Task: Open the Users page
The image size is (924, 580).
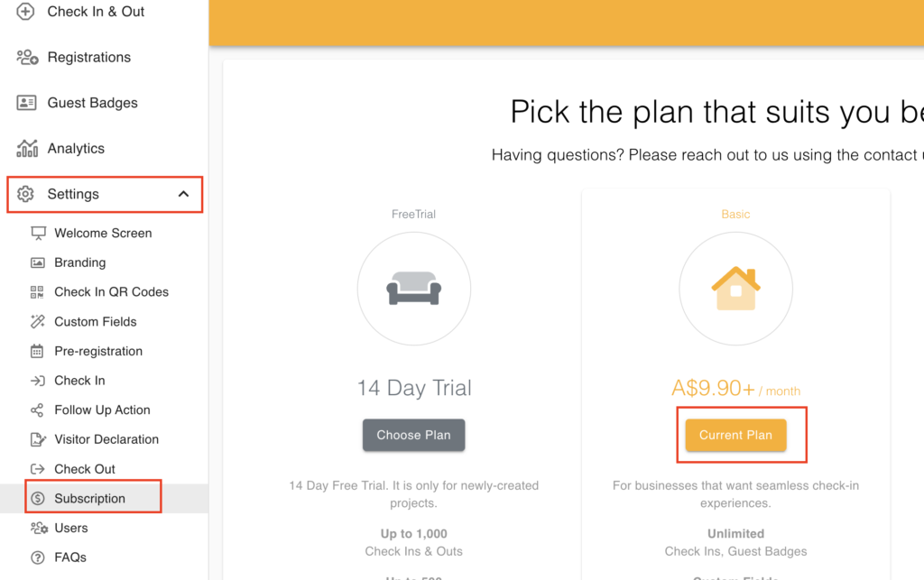Action: pos(70,528)
